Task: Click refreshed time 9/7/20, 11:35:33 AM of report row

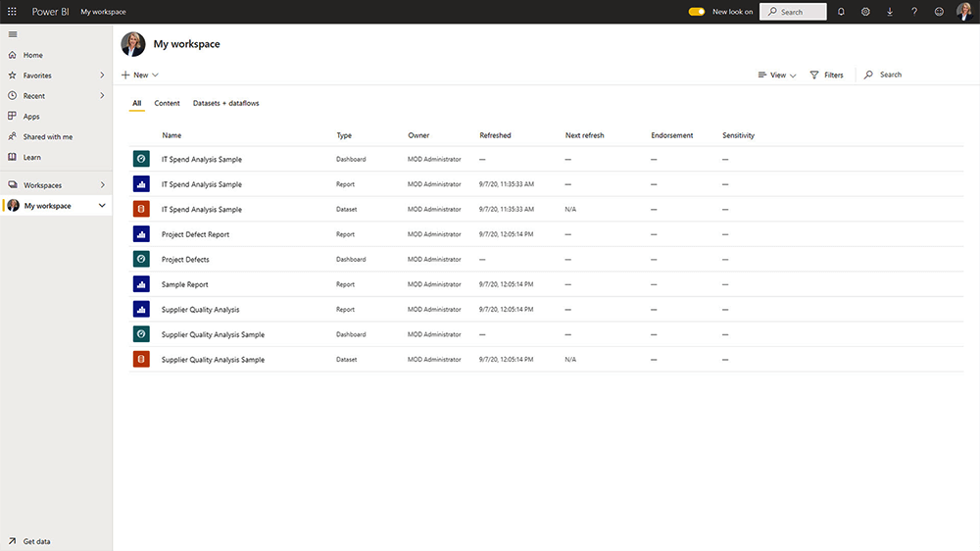Action: [507, 184]
